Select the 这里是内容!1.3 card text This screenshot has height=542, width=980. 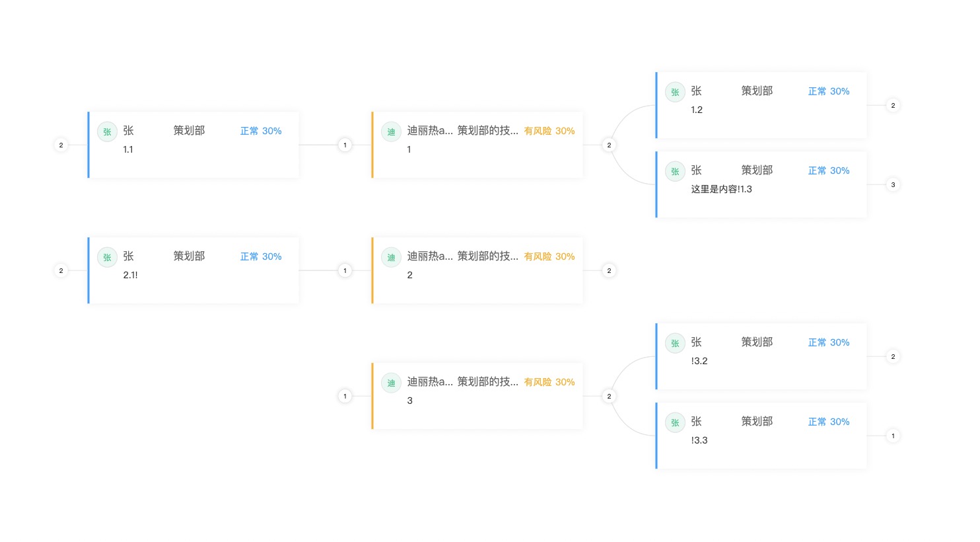(x=721, y=189)
